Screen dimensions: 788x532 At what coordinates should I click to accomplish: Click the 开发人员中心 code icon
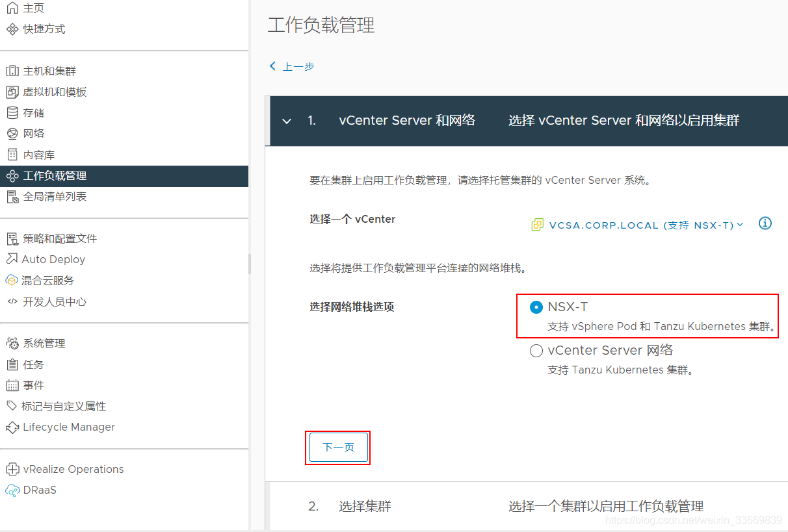12,301
